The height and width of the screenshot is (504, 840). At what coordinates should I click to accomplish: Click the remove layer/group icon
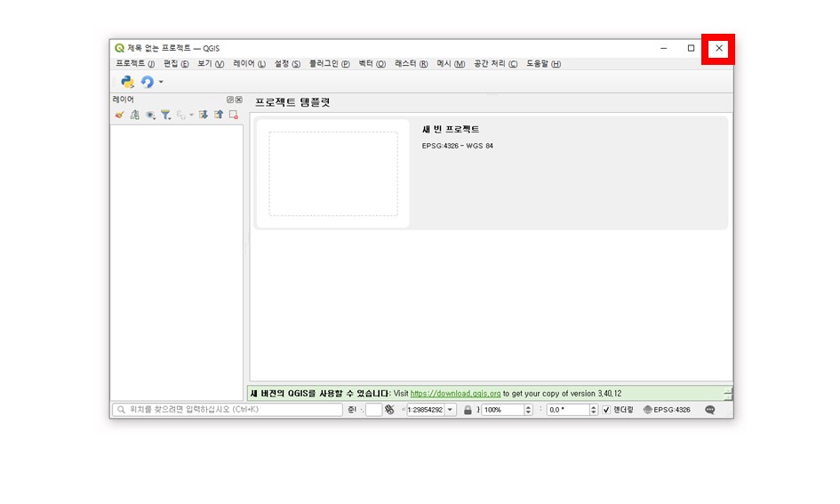pyautogui.click(x=233, y=115)
